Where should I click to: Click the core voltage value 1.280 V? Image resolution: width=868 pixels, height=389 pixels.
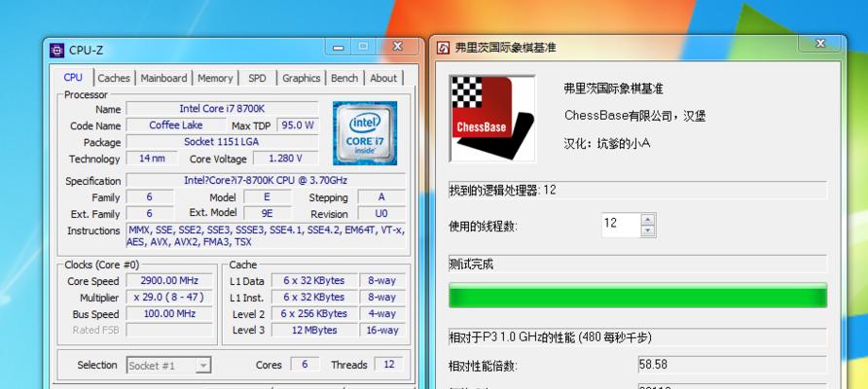coord(286,159)
